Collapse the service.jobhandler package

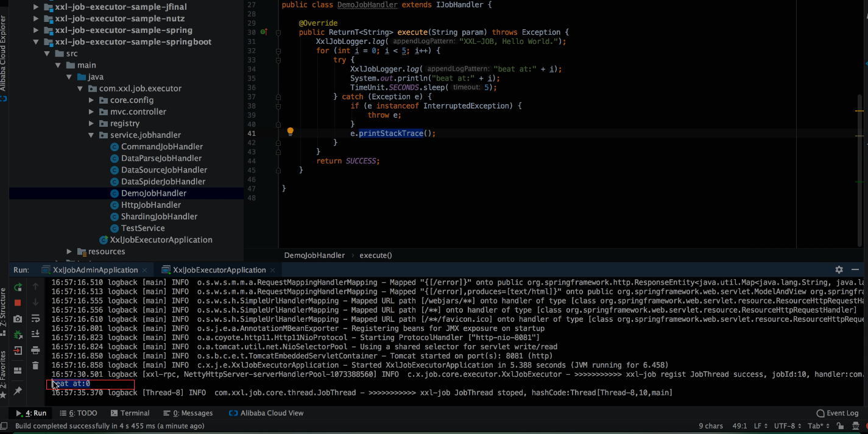(x=91, y=135)
